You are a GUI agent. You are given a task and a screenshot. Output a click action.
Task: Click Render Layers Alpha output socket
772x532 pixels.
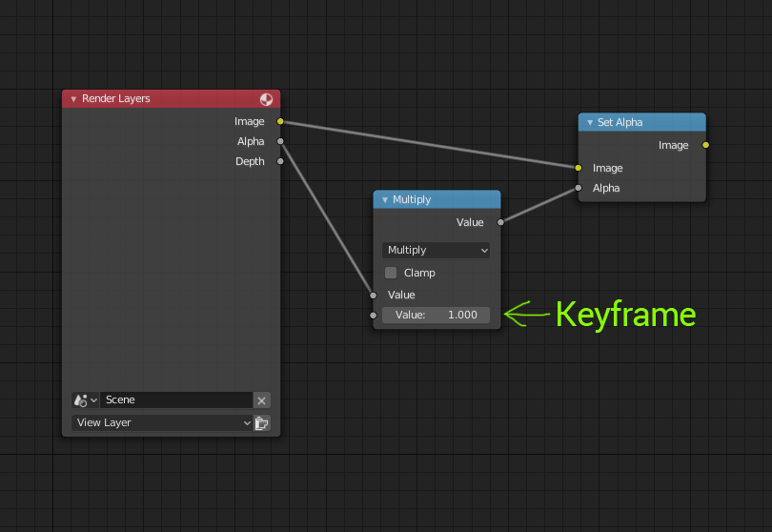pyautogui.click(x=280, y=141)
